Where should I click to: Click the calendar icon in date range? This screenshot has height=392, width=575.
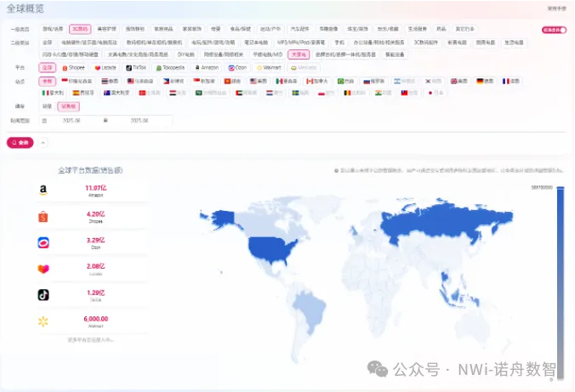[x=45, y=121]
